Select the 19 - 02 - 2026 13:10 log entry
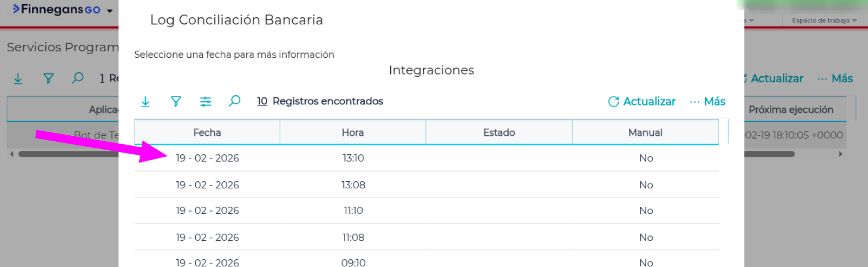 [x=208, y=158]
